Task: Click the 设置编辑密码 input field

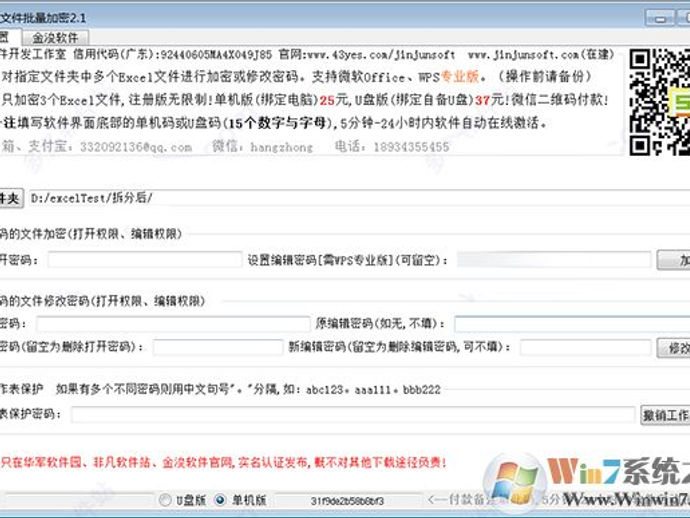Action: tap(554, 260)
